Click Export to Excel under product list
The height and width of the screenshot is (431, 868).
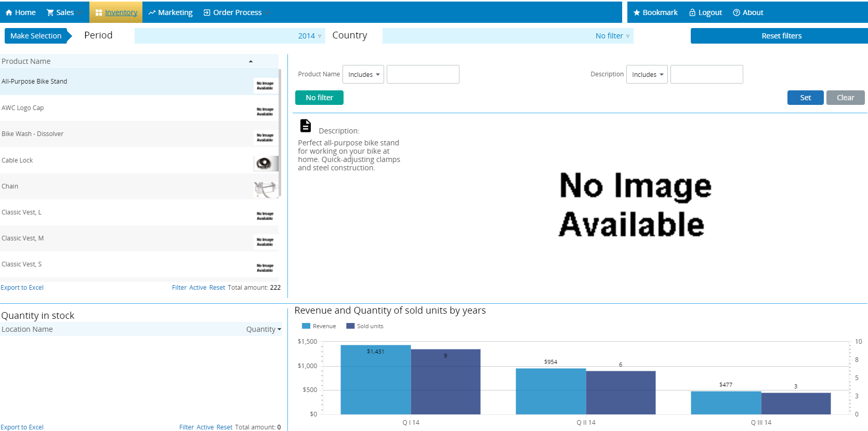pos(22,288)
